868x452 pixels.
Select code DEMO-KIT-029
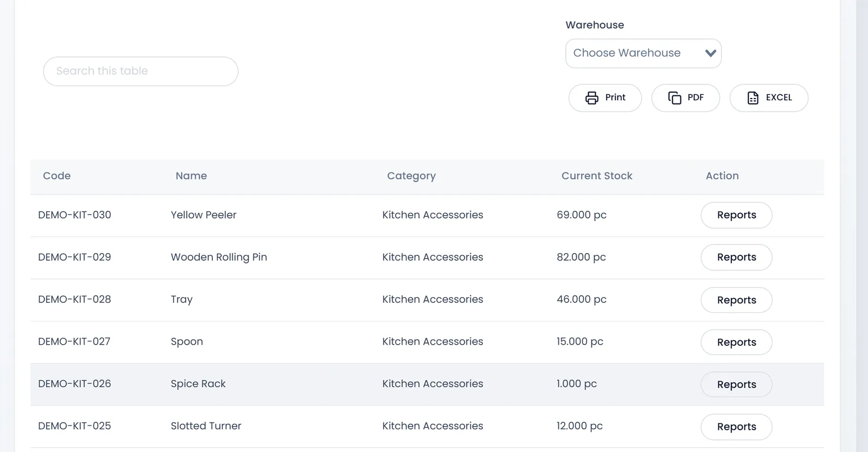point(74,257)
